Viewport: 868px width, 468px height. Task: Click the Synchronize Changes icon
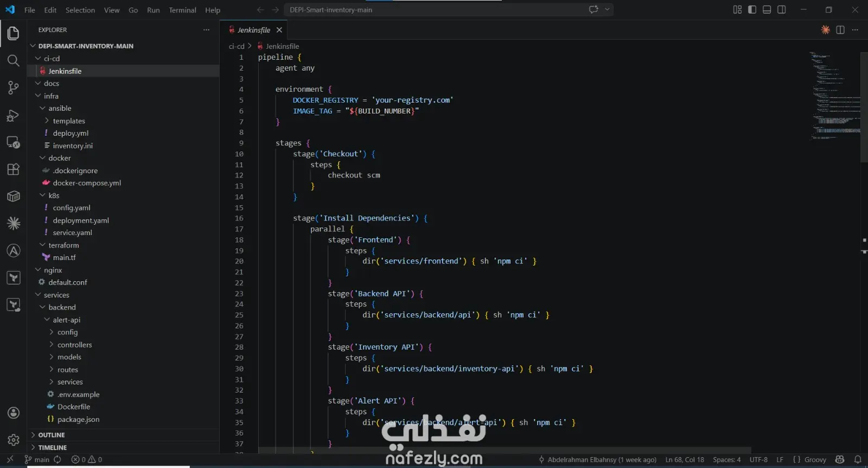tap(57, 460)
